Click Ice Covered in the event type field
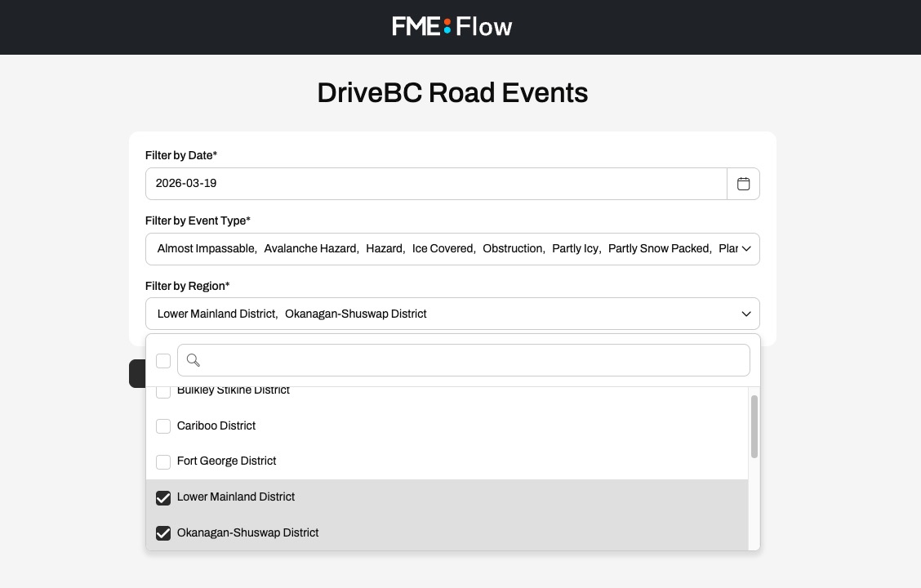921x588 pixels. (x=443, y=248)
